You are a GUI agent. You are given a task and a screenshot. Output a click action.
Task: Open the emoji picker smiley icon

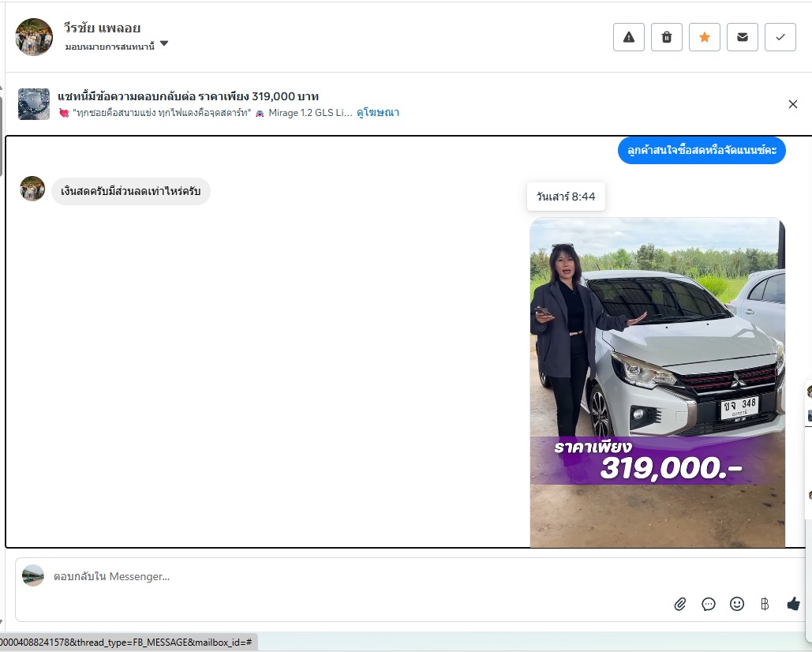737,604
